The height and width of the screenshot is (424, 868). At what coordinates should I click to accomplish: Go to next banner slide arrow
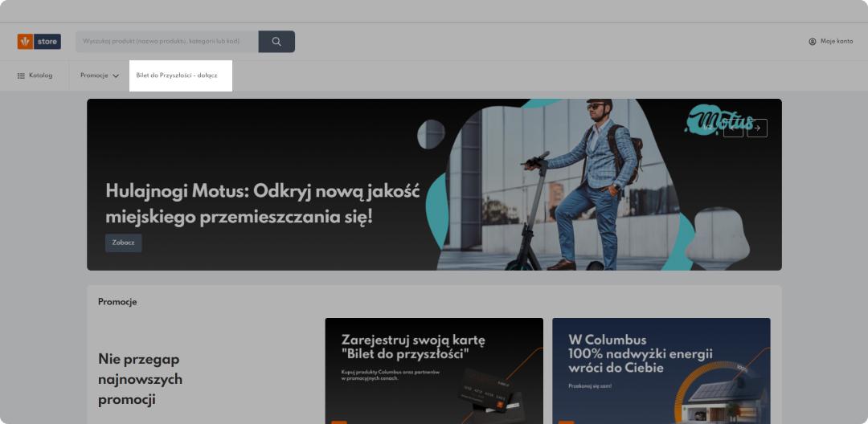(757, 128)
